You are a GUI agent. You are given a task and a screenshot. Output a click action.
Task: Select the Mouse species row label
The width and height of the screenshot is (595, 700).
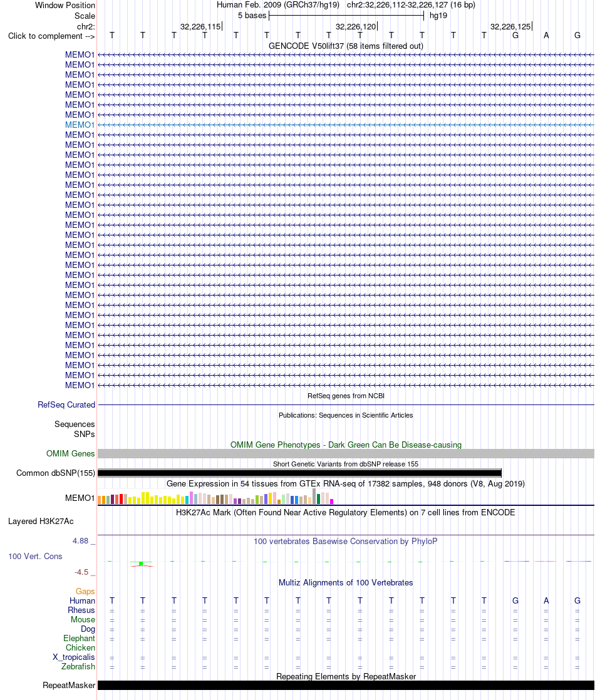pos(83,620)
